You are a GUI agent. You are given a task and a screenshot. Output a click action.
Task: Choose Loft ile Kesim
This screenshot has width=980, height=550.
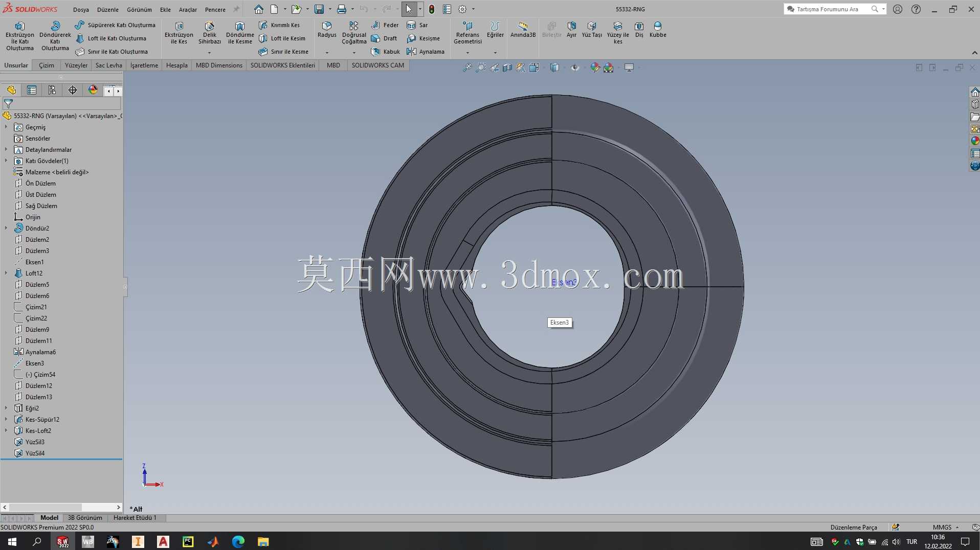point(282,38)
